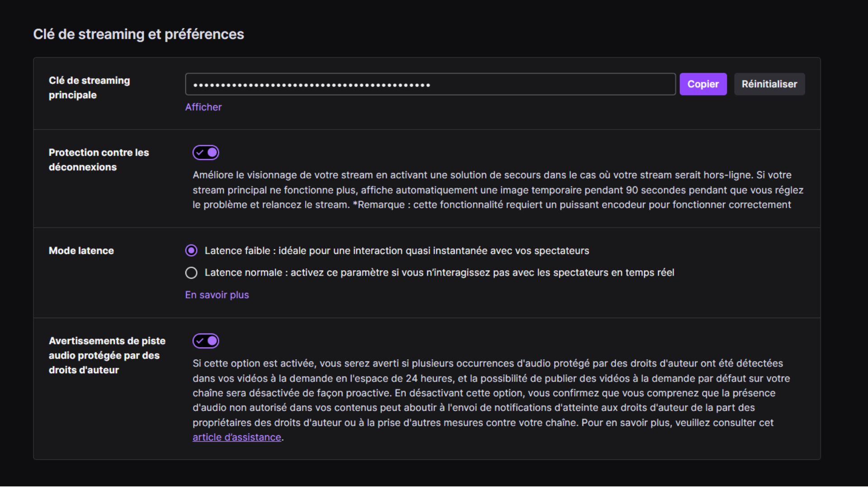Click checkmark icon in disconnect protection switch
The width and height of the screenshot is (868, 488).
(200, 153)
